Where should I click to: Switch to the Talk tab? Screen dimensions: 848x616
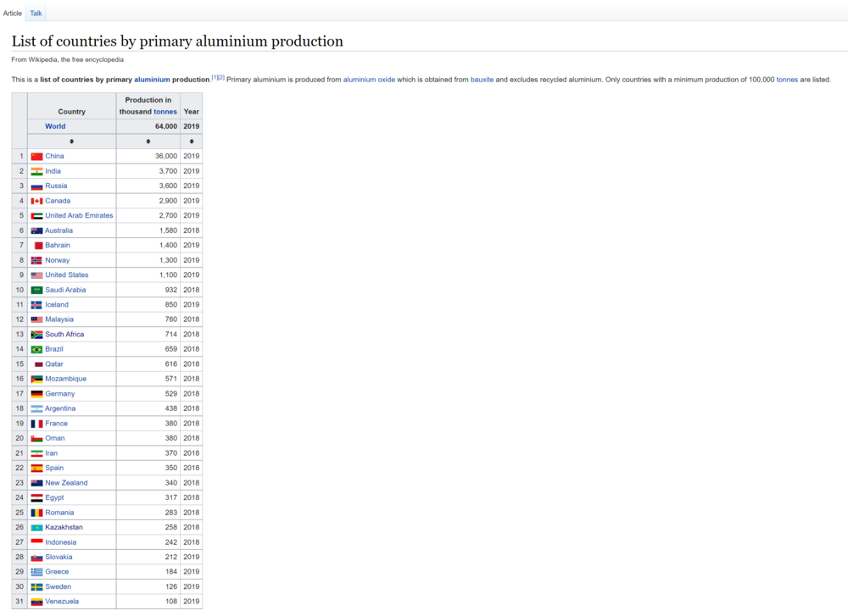pos(36,13)
